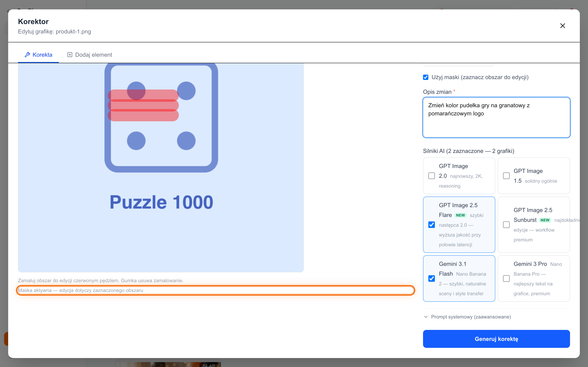588x367 pixels.
Task: Click the red mask strokes on canvas
Action: (x=143, y=105)
